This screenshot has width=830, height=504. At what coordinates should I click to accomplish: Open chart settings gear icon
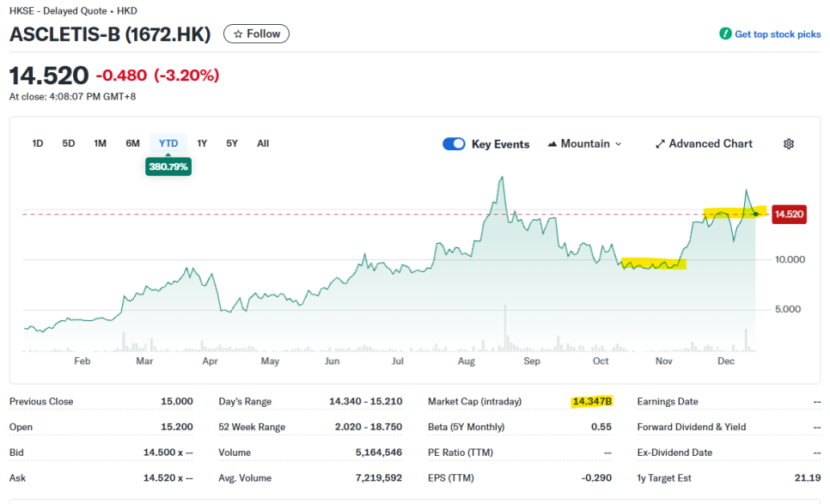[x=788, y=144]
